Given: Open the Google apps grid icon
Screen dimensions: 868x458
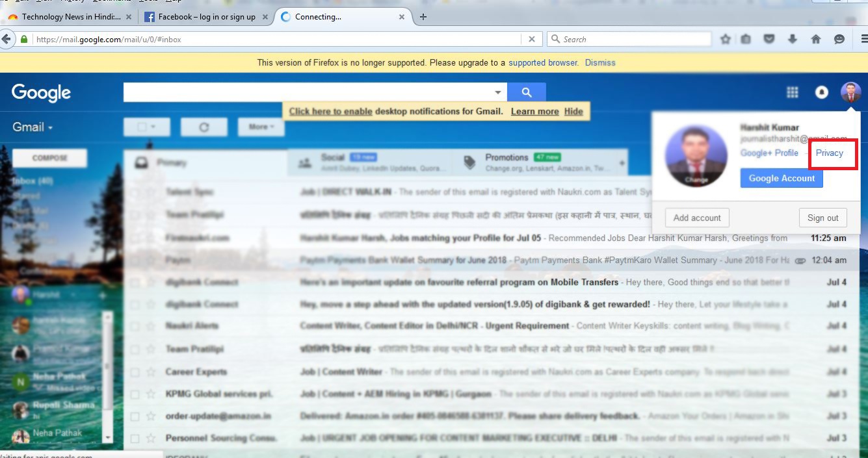Looking at the screenshot, I should tap(792, 93).
